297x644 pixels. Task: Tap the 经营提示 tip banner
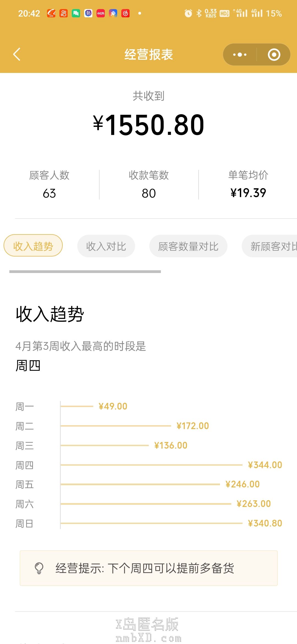pos(148,568)
